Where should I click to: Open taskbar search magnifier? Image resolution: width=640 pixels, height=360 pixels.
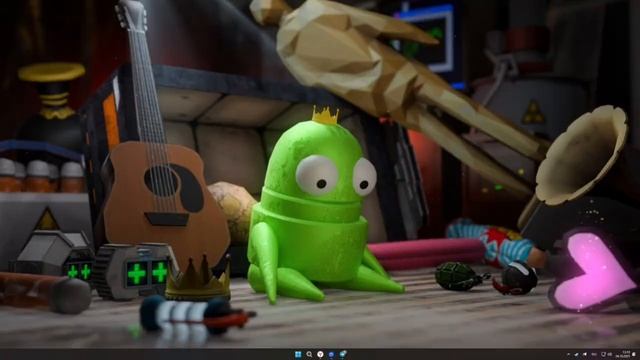[x=309, y=354]
